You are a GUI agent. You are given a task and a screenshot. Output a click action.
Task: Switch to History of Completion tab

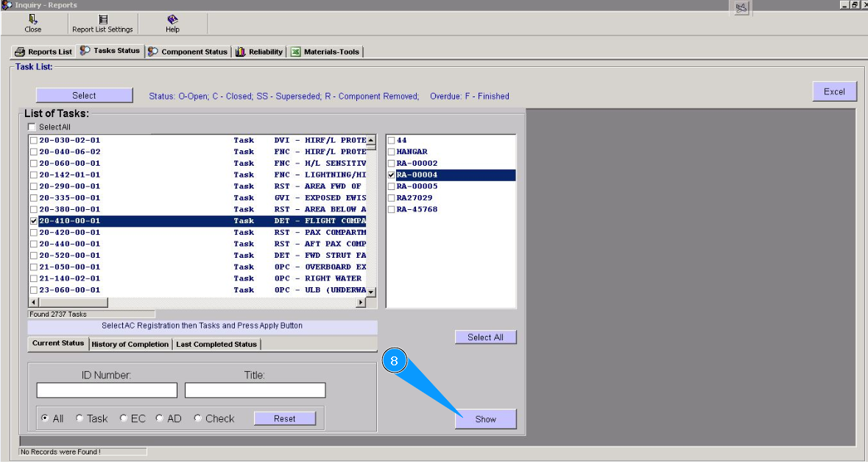click(x=130, y=344)
